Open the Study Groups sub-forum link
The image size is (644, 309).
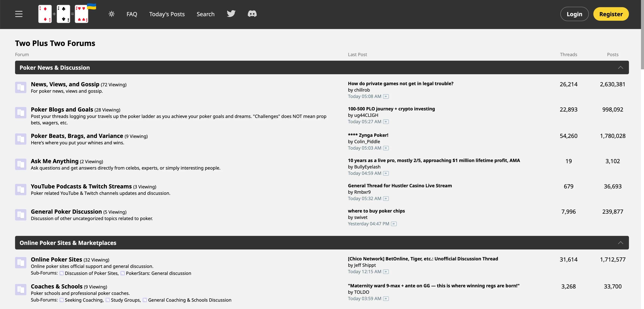(125, 300)
